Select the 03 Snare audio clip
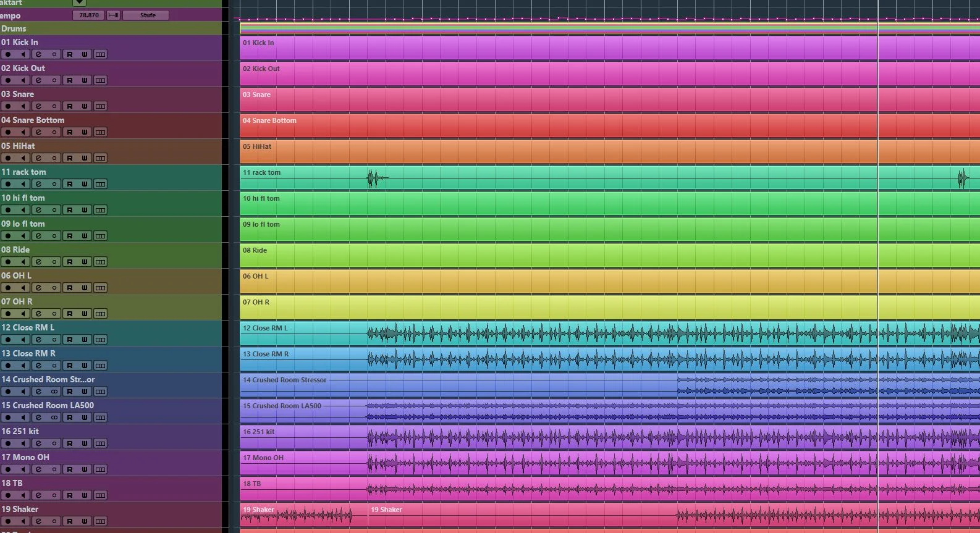 tap(610, 99)
